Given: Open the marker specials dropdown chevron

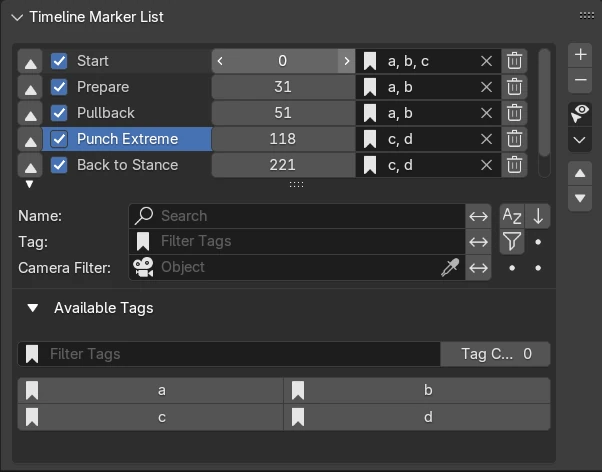Looking at the screenshot, I should point(580,140).
